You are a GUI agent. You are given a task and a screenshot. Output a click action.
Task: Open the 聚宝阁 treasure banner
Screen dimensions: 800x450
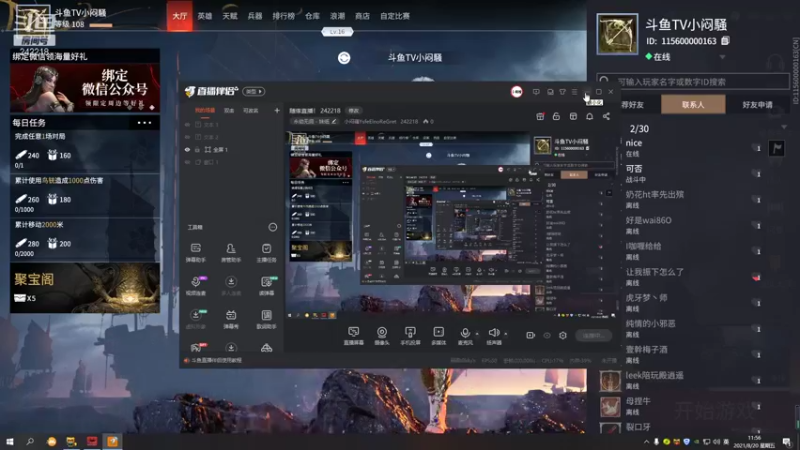[85, 288]
